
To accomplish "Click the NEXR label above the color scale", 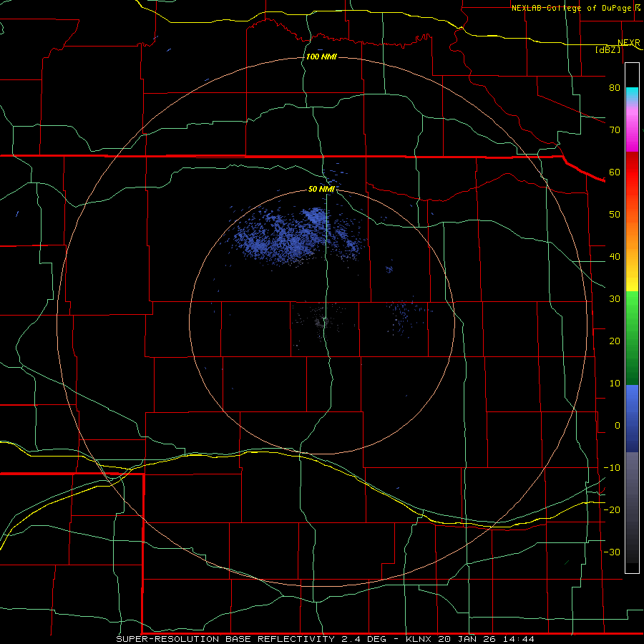I will (628, 42).
